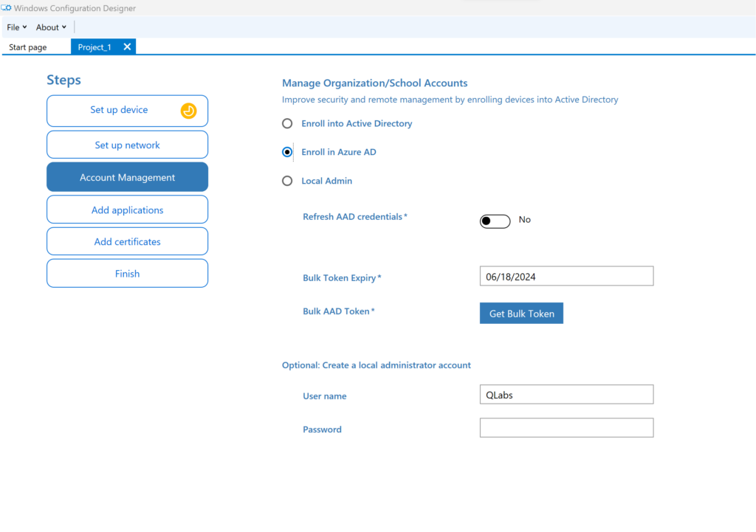This screenshot has width=756, height=532.
Task: Click the pending status icon on Set up device
Action: tap(188, 111)
